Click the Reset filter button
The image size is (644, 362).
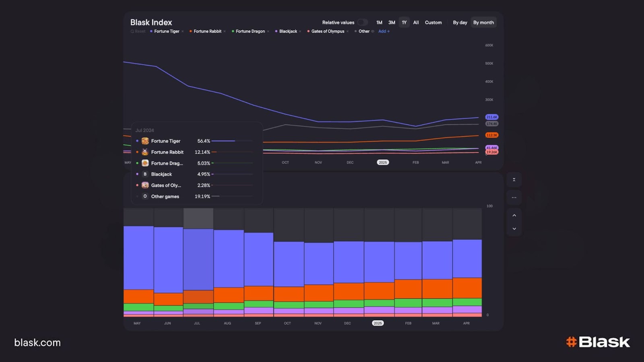coord(138,31)
